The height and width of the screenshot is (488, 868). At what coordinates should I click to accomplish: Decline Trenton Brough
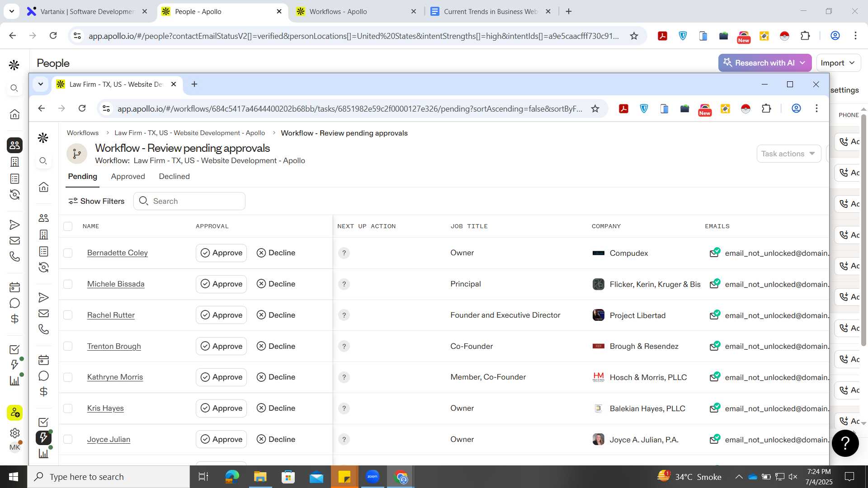pyautogui.click(x=276, y=346)
